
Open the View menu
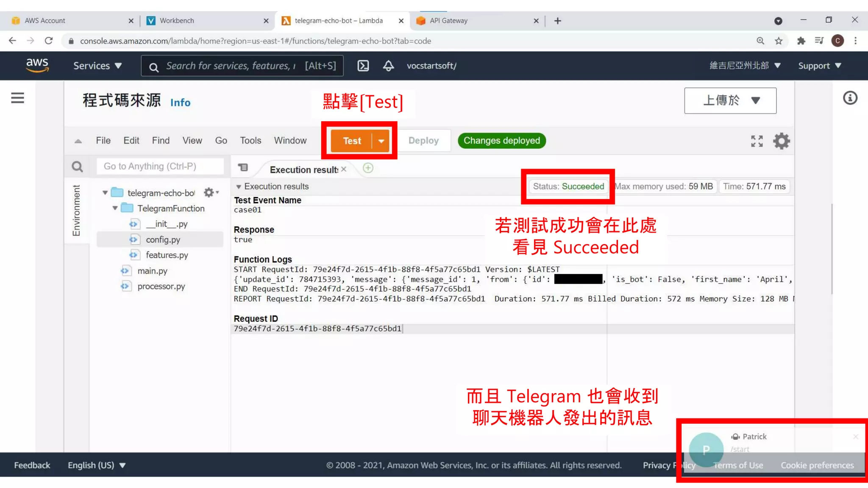tap(192, 141)
